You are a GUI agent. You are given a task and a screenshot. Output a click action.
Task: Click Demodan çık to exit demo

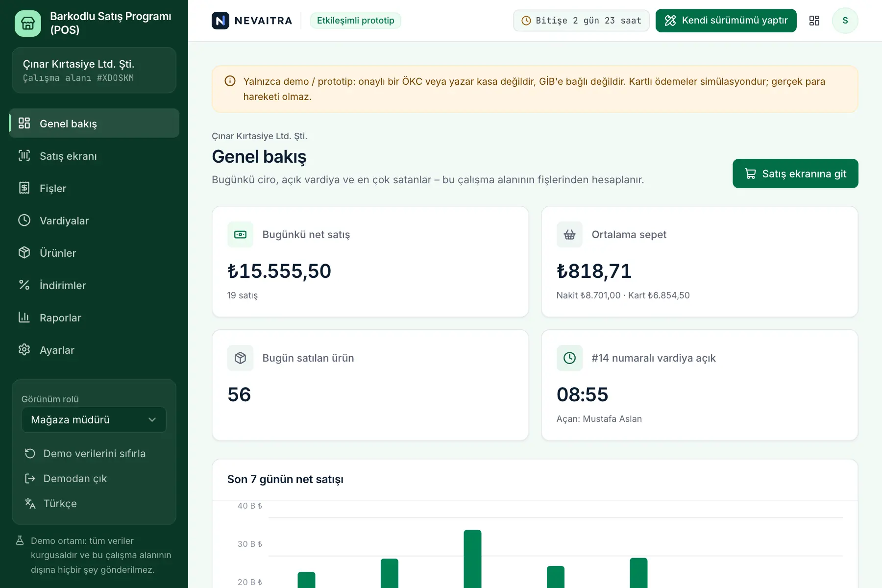pos(94,479)
